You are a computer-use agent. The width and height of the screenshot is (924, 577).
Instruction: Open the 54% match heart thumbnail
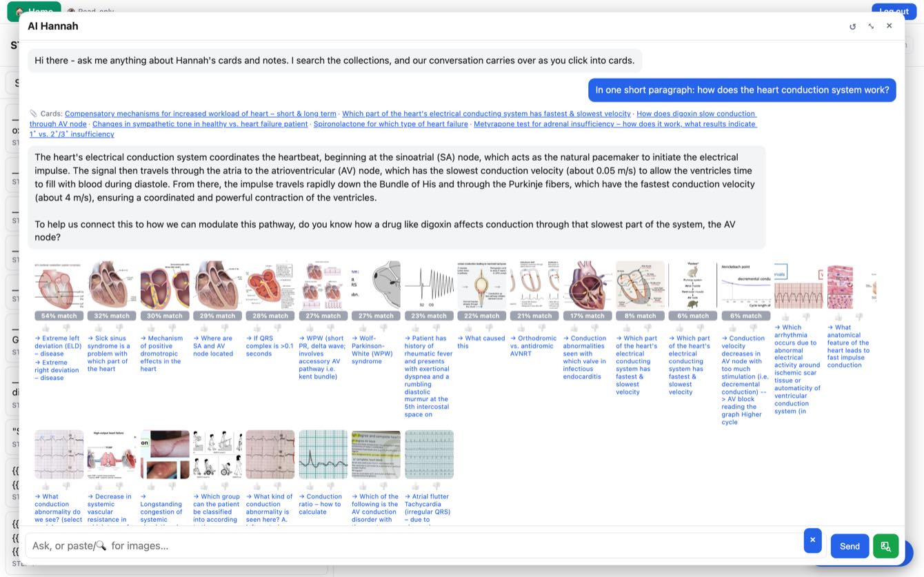tap(59, 285)
